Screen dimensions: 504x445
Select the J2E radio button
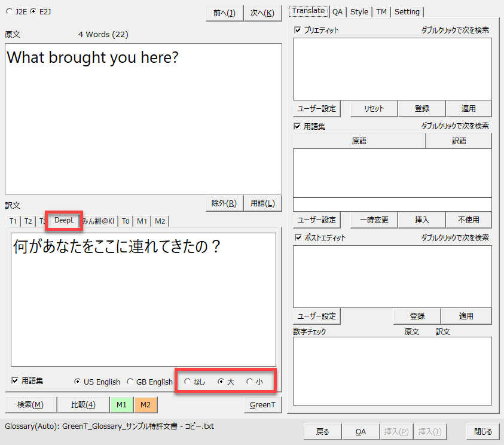click(x=9, y=11)
